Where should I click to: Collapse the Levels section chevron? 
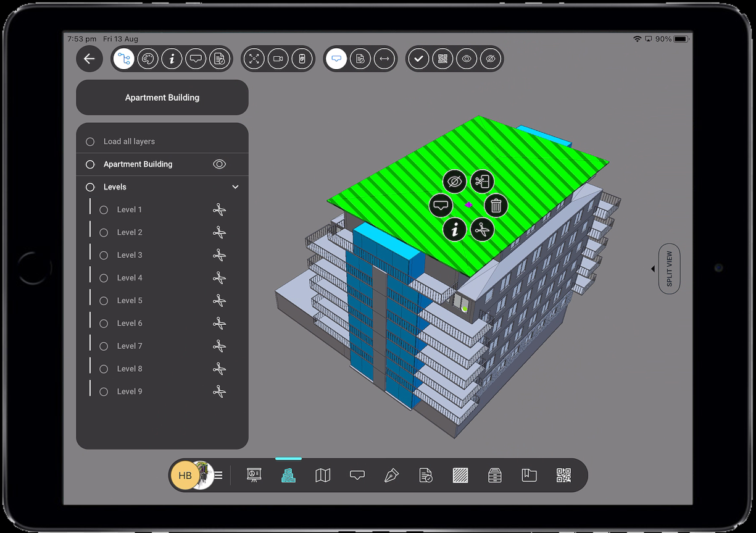pyautogui.click(x=235, y=187)
